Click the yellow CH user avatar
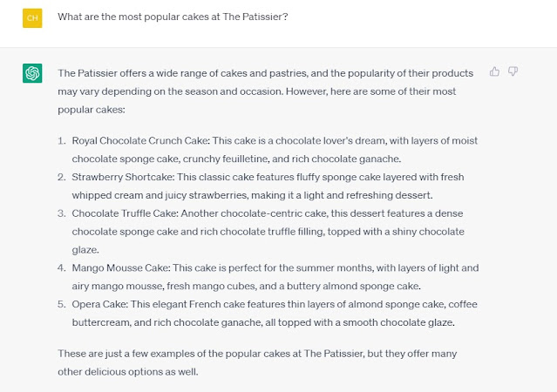The height and width of the screenshot is (392, 557). pyautogui.click(x=32, y=18)
